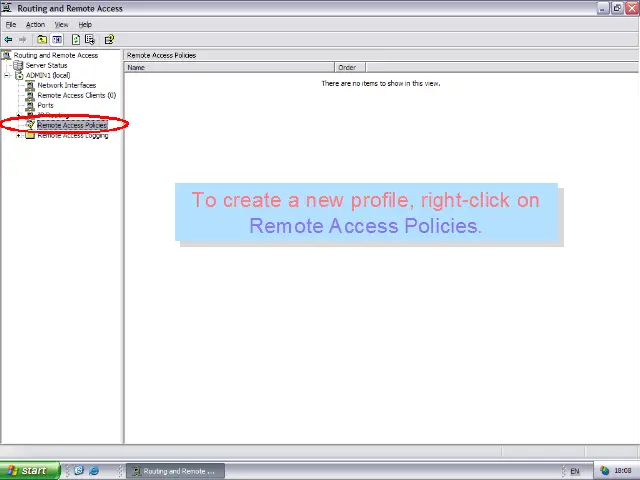The width and height of the screenshot is (640, 480).
Task: Open the File menu
Action: pyautogui.click(x=11, y=24)
